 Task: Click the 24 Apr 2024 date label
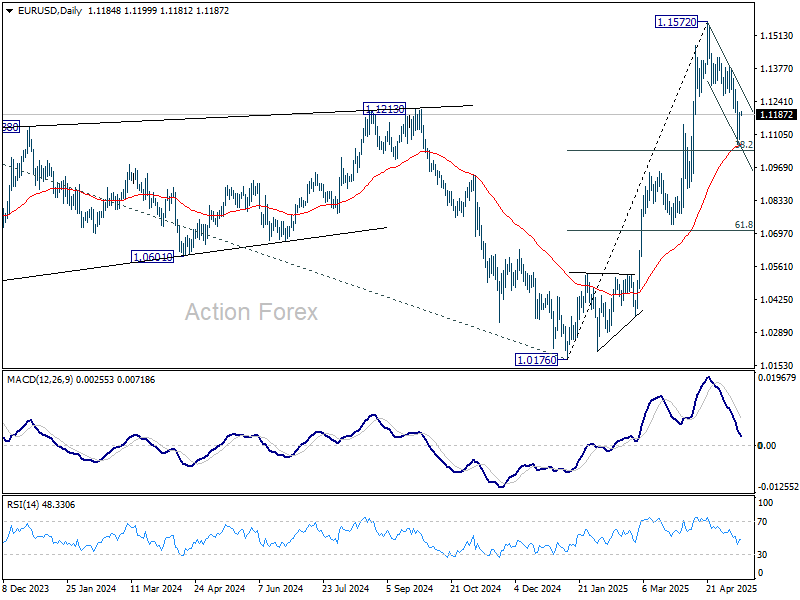tap(219, 588)
